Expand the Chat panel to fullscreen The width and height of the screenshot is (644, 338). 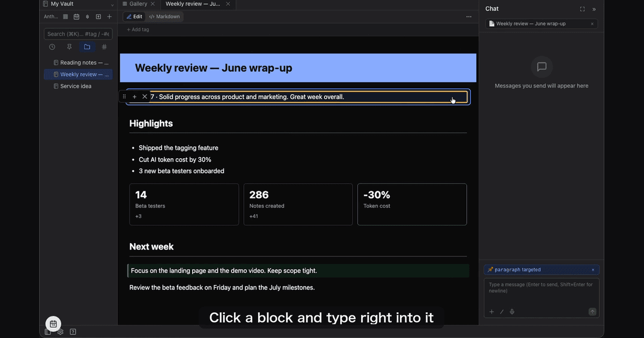pos(582,9)
